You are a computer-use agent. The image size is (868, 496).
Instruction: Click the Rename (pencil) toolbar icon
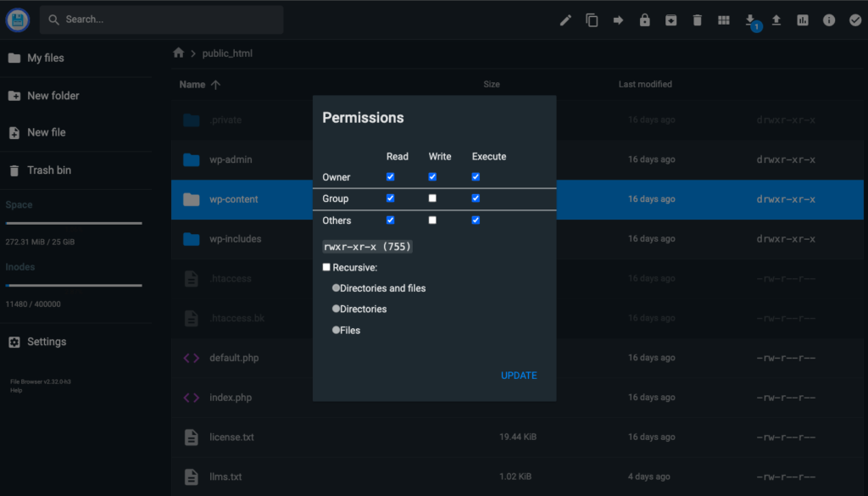565,20
